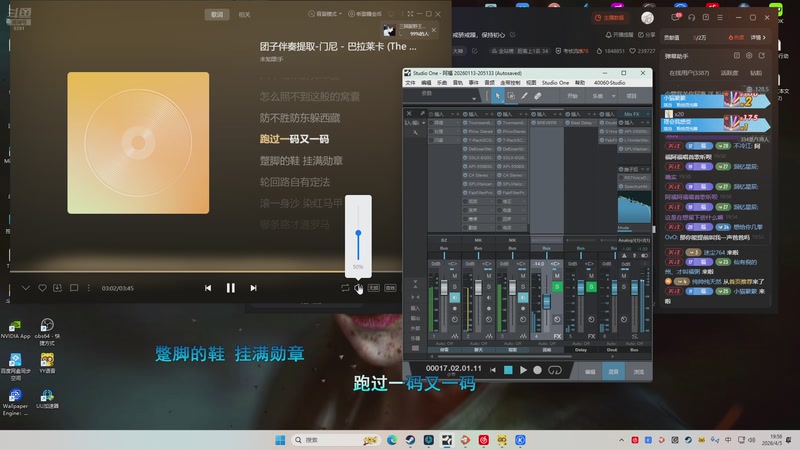Screen dimensions: 800x450
Task: Expand the system tray hidden icons chevron
Action: pos(621,440)
